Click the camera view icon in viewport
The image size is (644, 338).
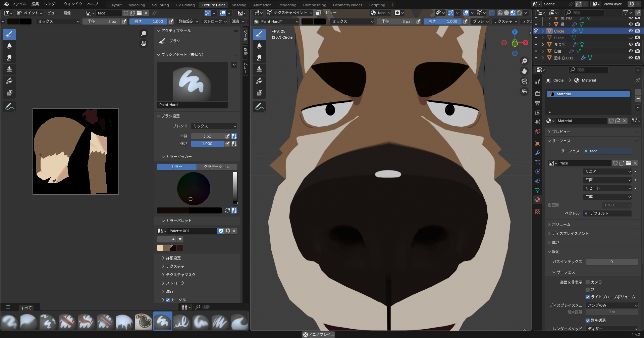coord(524,81)
